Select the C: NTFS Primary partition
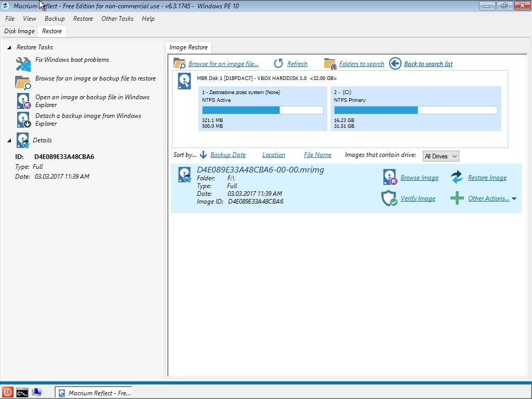 coord(416,109)
